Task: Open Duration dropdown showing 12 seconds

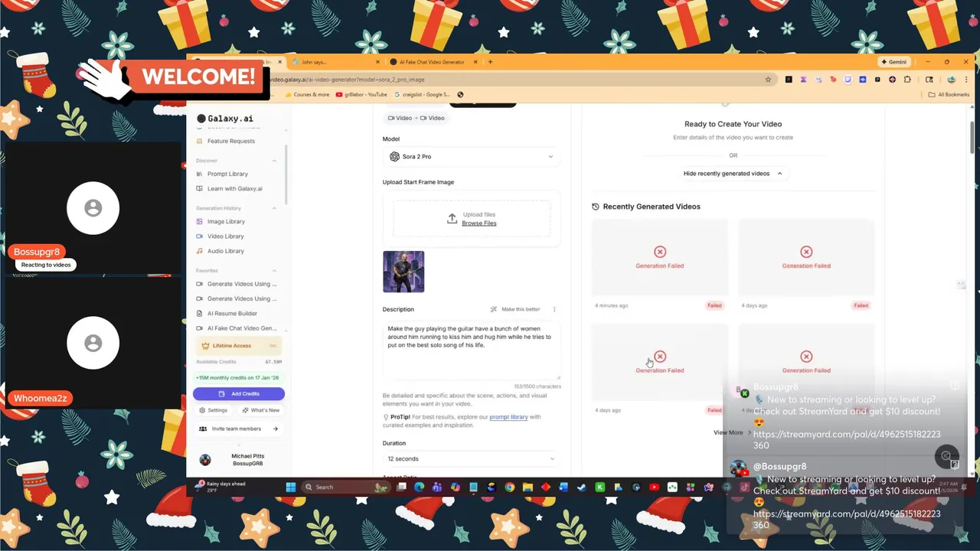Action: 471,458
